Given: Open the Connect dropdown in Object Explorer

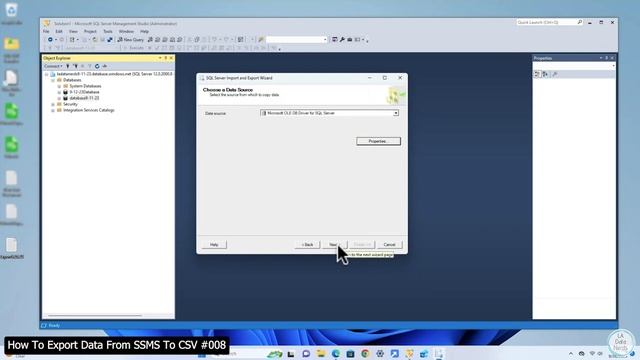Looking at the screenshot, I should pos(53,66).
